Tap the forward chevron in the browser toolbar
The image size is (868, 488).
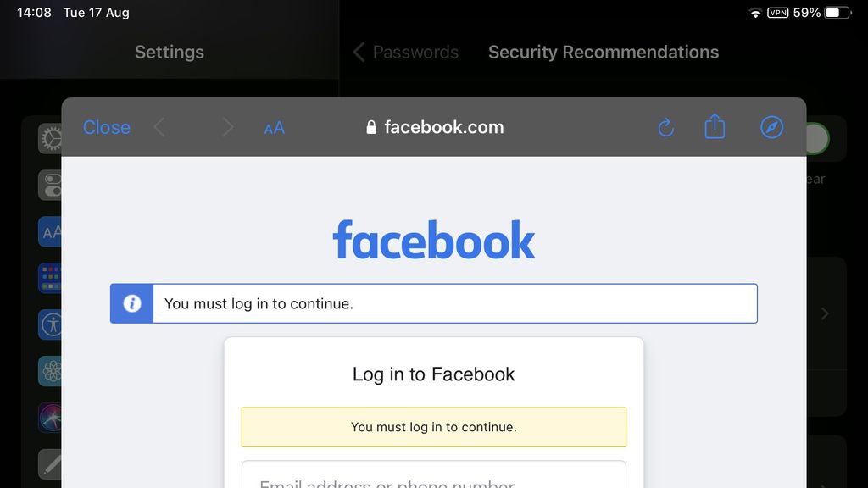pos(227,127)
